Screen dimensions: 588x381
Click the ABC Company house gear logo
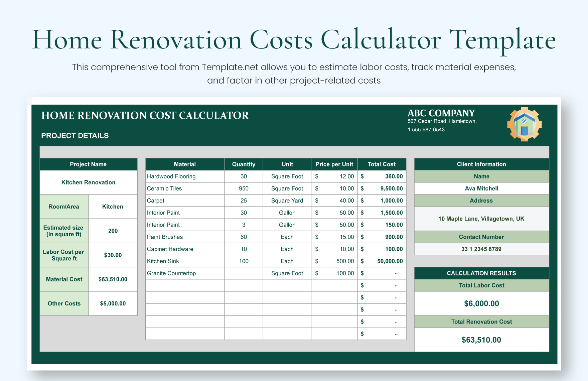click(x=524, y=124)
